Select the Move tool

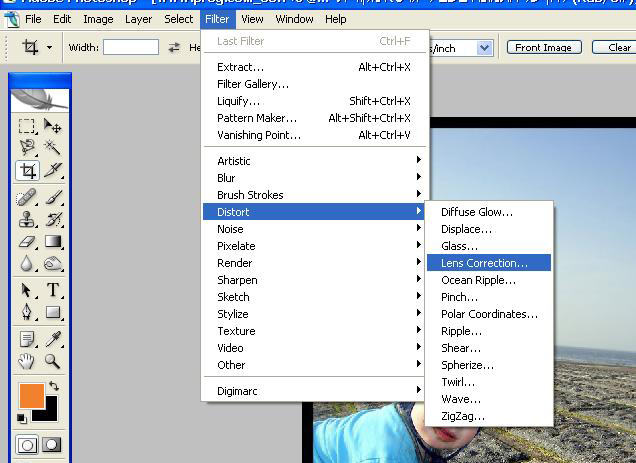click(x=53, y=126)
